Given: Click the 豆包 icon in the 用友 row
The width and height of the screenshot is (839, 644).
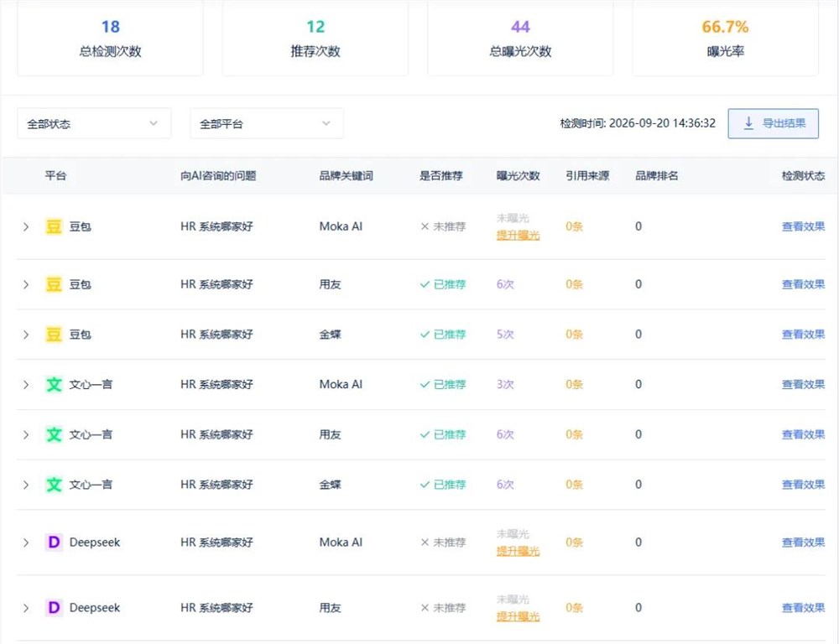Looking at the screenshot, I should tap(54, 284).
